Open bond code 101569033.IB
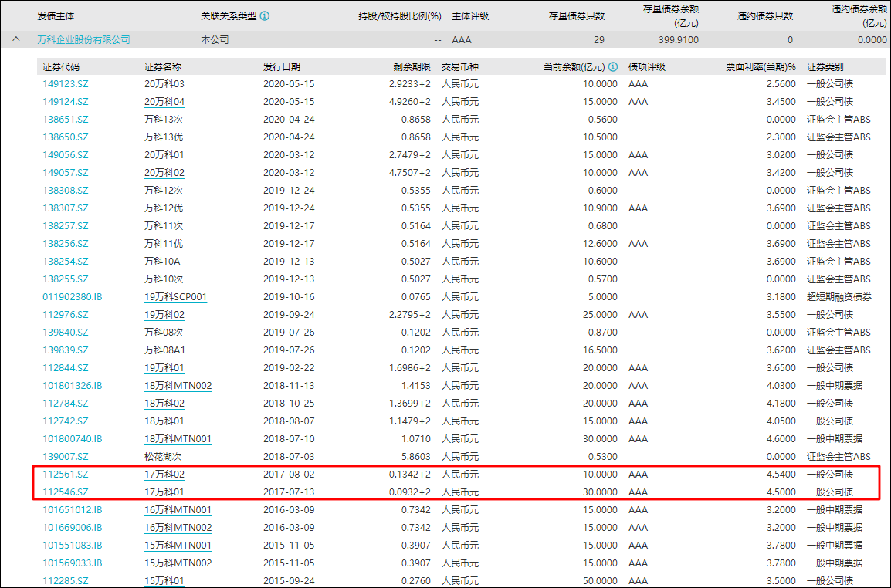This screenshot has height=588, width=891. pyautogui.click(x=72, y=563)
